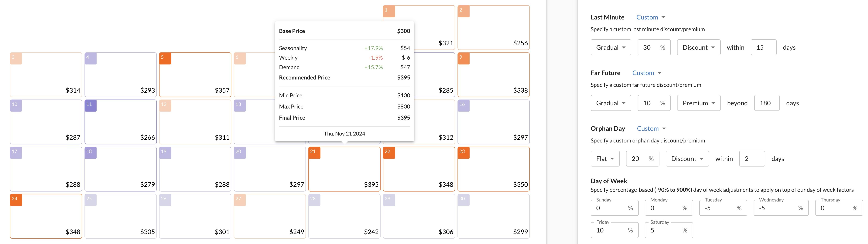Click the Sunday day-of-week percentage field
The image size is (868, 244).
click(610, 208)
